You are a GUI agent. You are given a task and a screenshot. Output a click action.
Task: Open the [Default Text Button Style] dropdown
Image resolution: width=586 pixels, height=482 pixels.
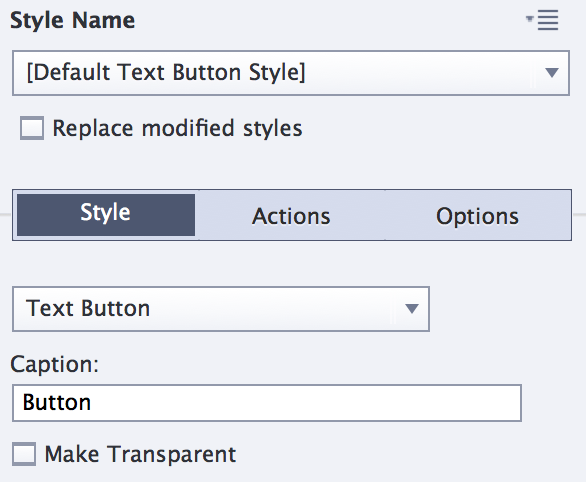pyautogui.click(x=291, y=73)
